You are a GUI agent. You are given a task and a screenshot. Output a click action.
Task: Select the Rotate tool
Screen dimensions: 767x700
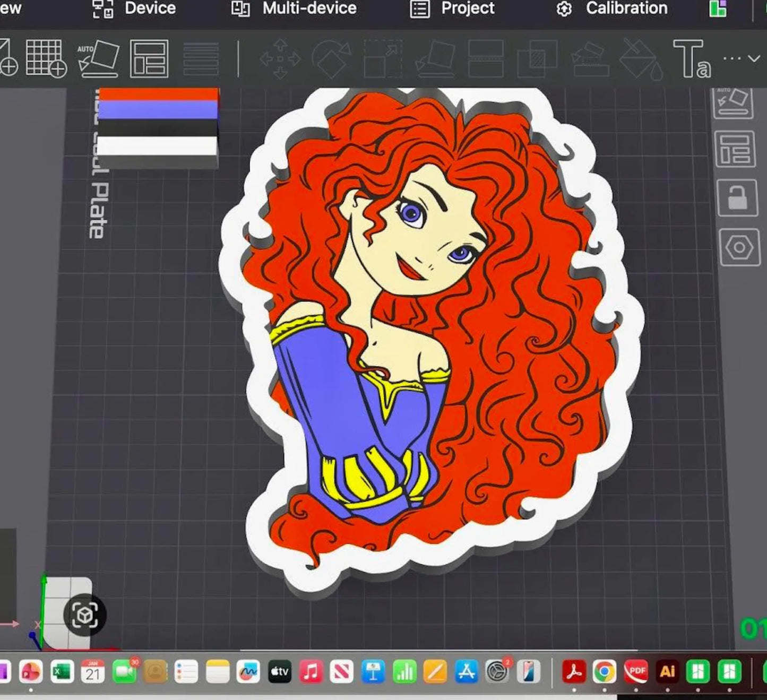[x=332, y=58]
